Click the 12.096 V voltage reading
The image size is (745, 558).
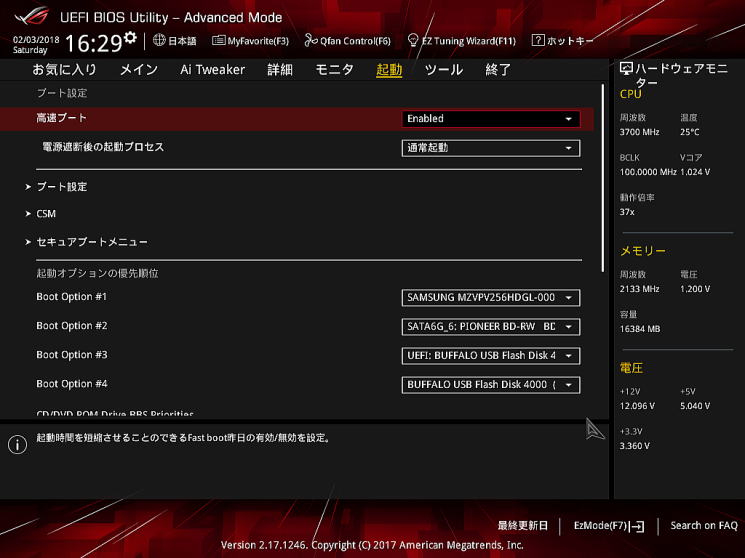[x=637, y=406]
